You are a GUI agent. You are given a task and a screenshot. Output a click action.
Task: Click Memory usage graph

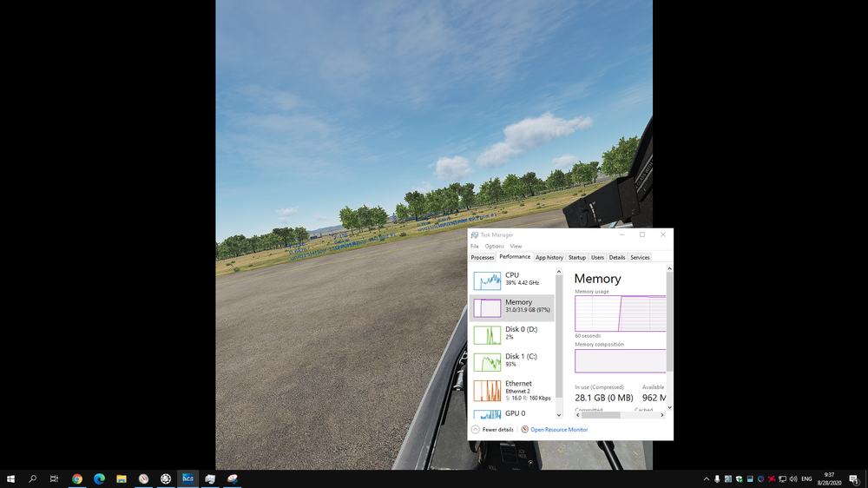[620, 313]
